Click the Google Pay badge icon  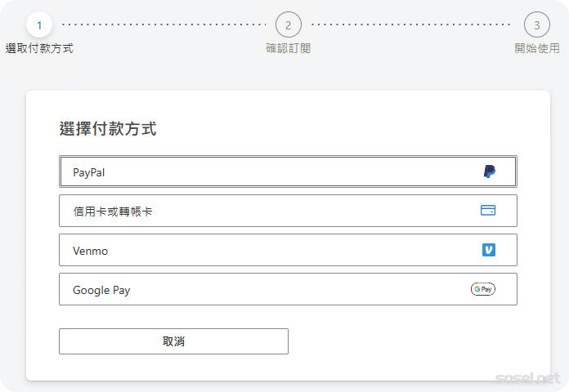click(x=483, y=289)
